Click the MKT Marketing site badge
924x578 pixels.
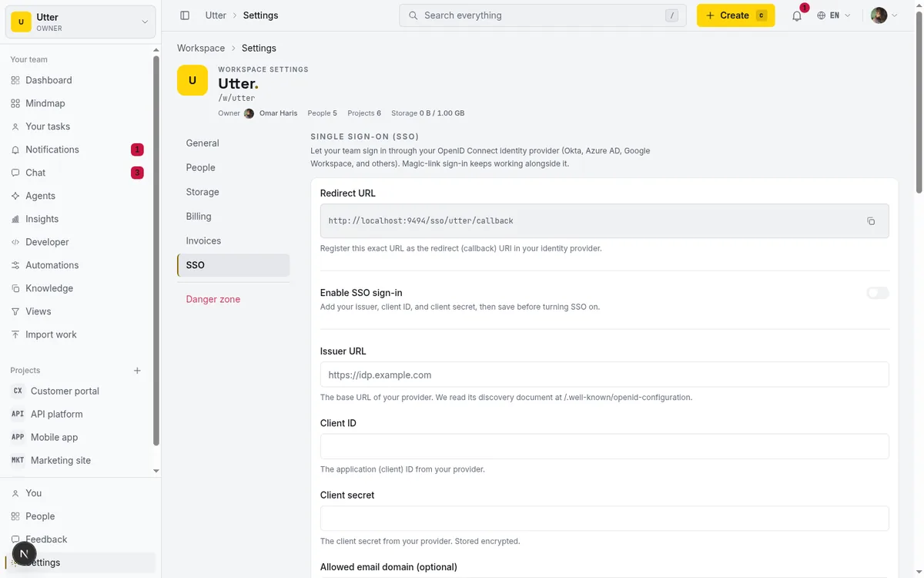click(x=18, y=460)
